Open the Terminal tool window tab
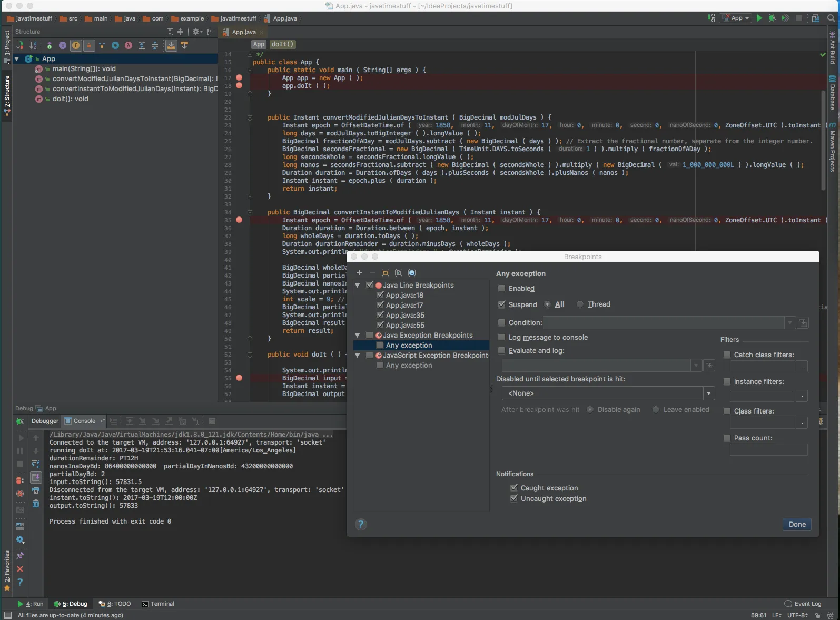Viewport: 840px width, 620px height. (x=158, y=604)
